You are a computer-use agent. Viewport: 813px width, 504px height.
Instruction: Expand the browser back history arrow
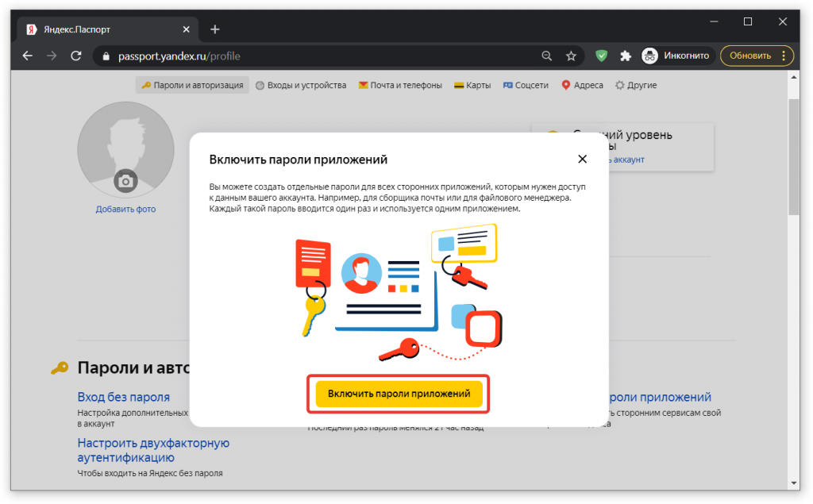[x=28, y=56]
